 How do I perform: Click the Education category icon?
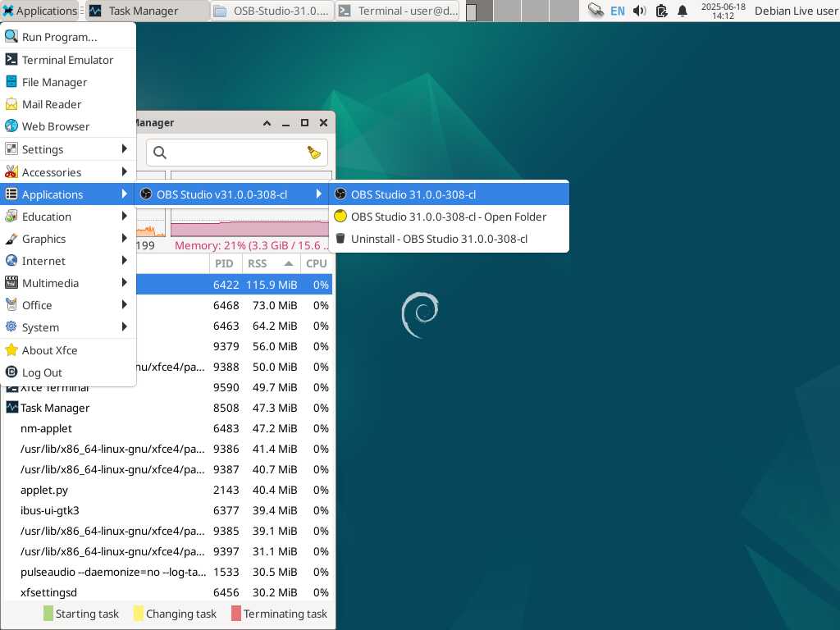point(11,217)
